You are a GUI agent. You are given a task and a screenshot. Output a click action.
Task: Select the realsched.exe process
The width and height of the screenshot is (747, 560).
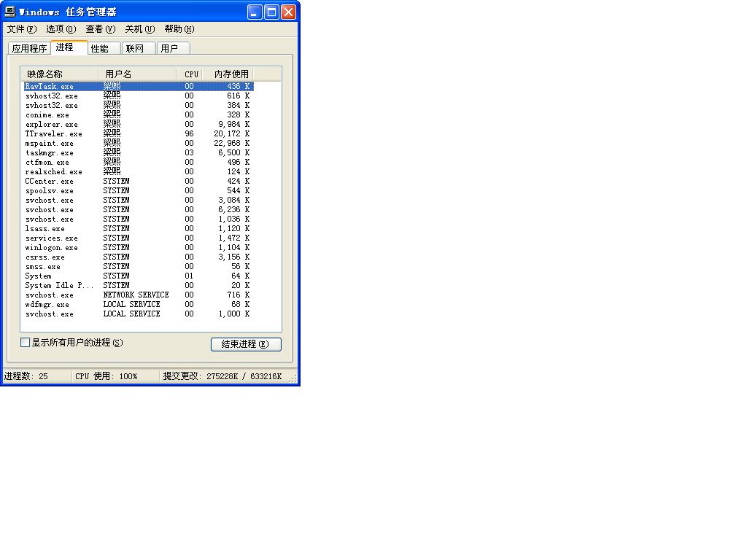click(138, 172)
